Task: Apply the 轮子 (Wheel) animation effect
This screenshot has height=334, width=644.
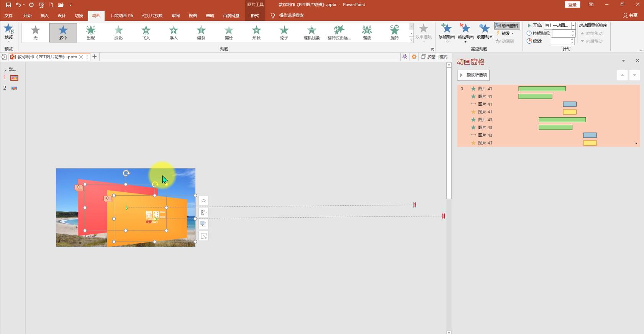Action: tap(284, 32)
